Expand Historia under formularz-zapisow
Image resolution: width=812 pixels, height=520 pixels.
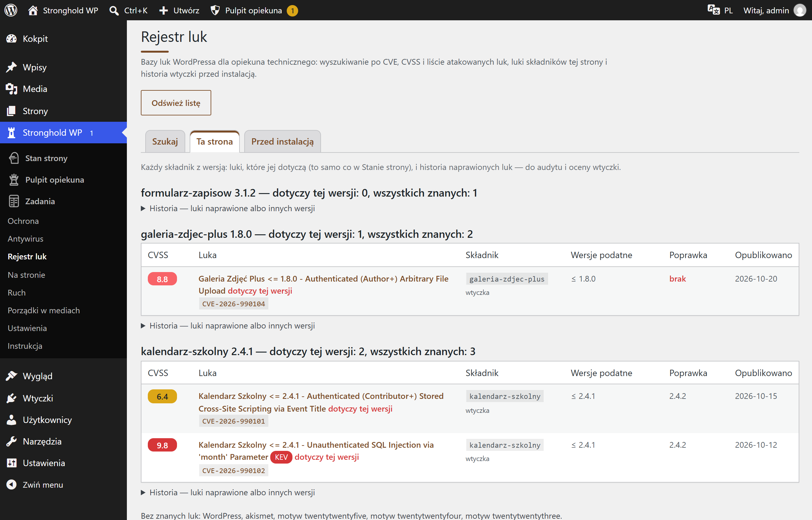tap(228, 208)
